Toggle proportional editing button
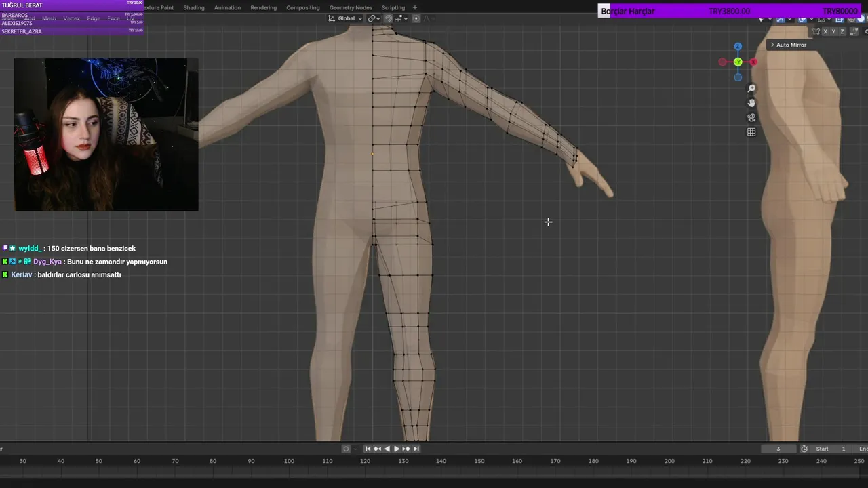This screenshot has width=868, height=488. (x=416, y=18)
